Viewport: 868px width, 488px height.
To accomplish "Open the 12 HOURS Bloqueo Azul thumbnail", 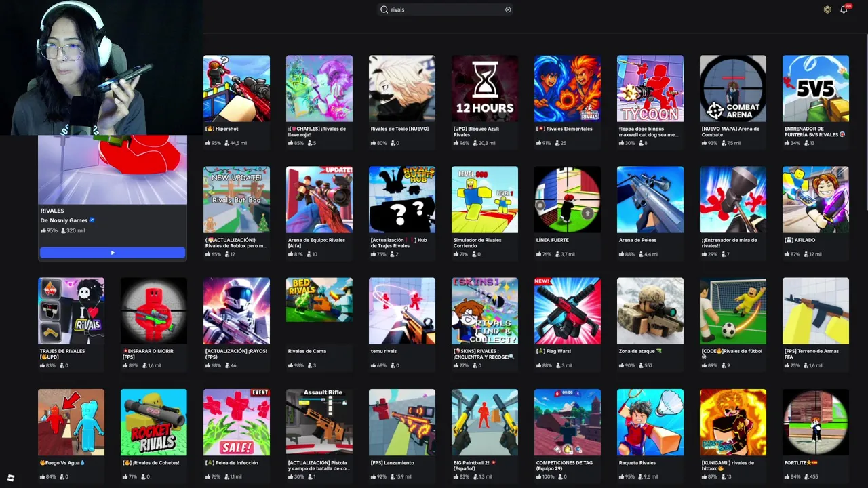I will coord(485,89).
